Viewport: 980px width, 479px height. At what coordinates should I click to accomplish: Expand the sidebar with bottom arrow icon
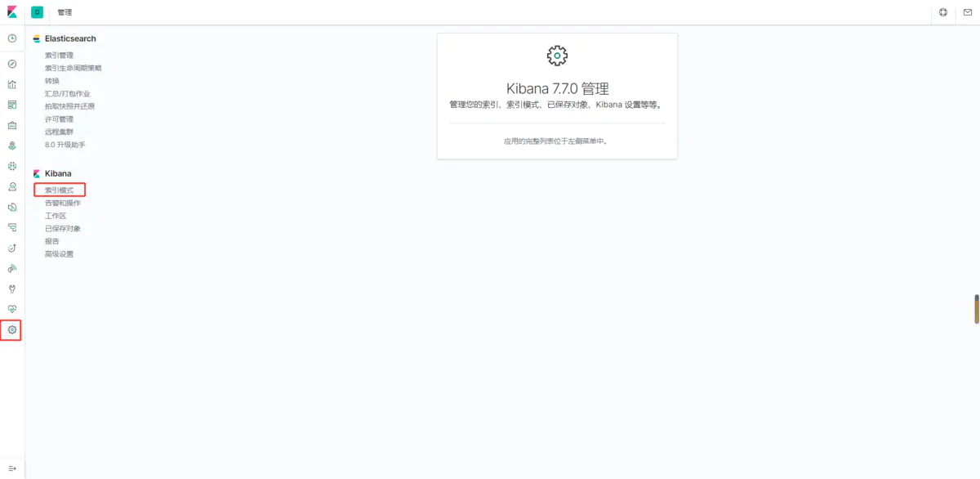[12, 467]
